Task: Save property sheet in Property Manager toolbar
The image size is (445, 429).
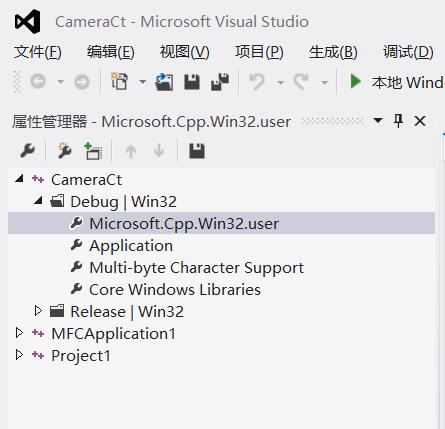Action: [197, 151]
